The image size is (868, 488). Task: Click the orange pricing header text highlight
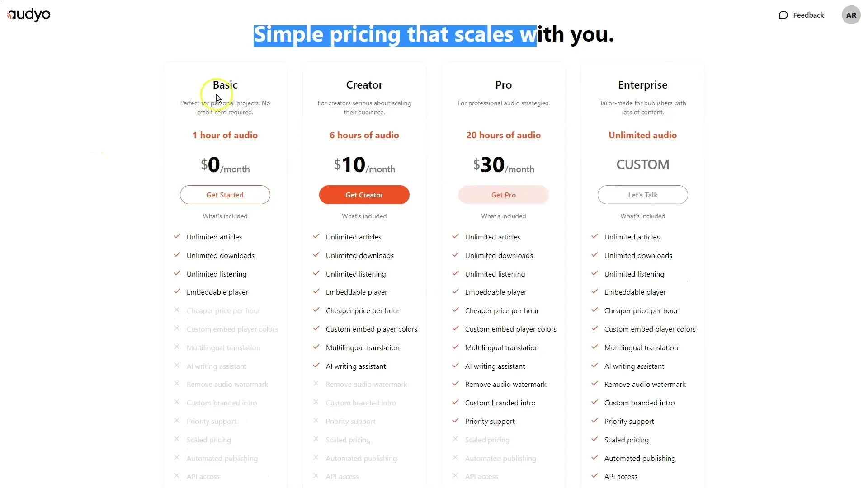click(225, 135)
